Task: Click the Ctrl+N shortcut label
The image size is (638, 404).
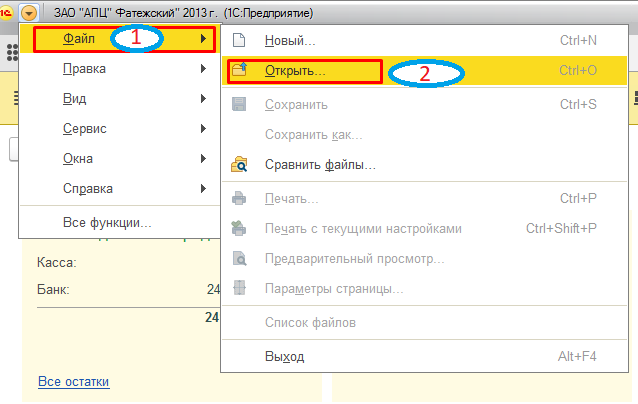Action: coord(578,41)
